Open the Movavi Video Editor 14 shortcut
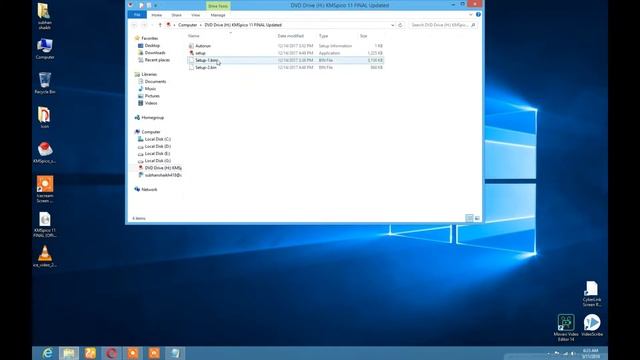The height and width of the screenshot is (360, 640). (x=566, y=327)
